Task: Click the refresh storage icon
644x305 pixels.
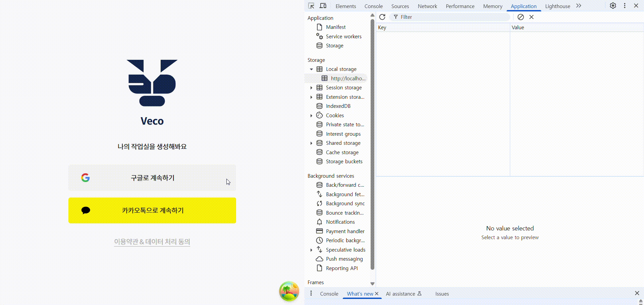Action: click(x=382, y=17)
